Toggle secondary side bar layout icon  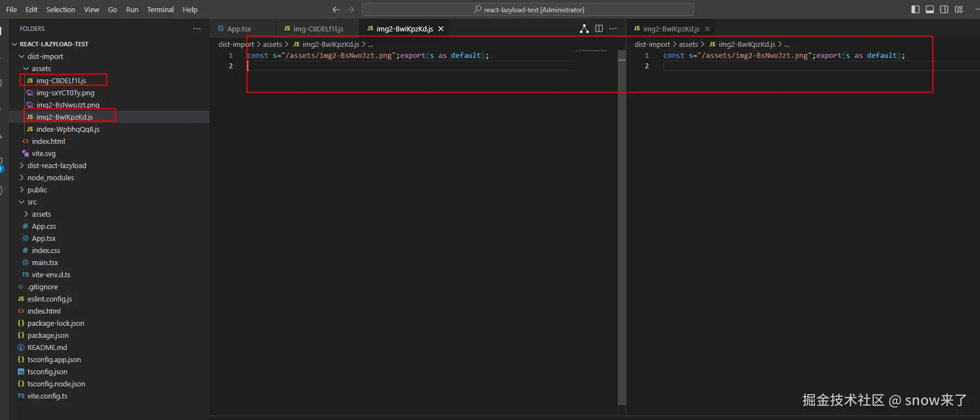[x=944, y=9]
